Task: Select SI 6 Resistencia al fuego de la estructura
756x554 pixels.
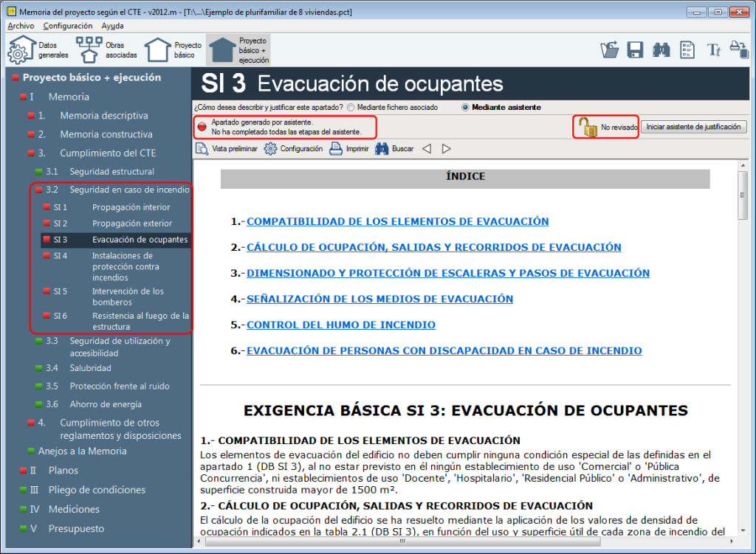Action: [x=140, y=322]
